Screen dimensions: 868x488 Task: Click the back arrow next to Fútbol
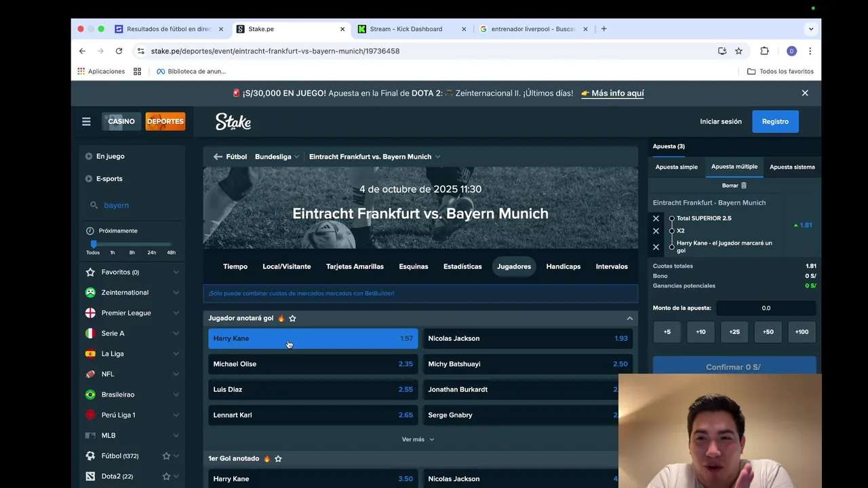pyautogui.click(x=218, y=157)
